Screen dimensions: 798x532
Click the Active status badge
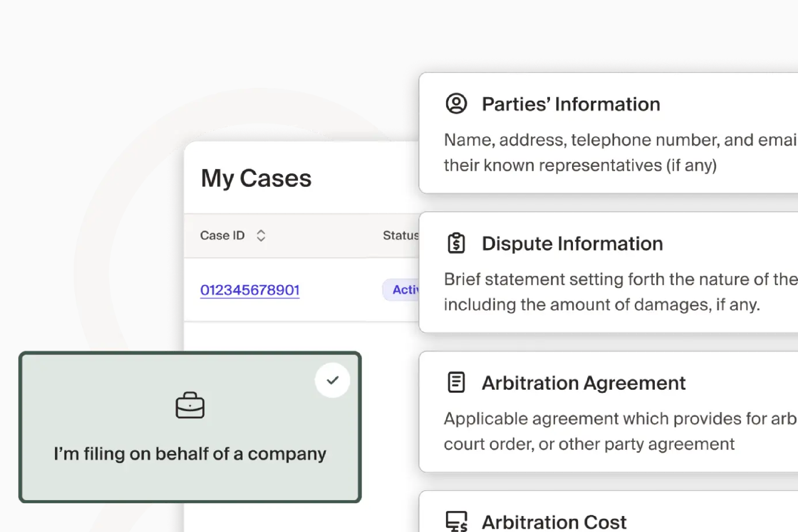pyautogui.click(x=404, y=290)
